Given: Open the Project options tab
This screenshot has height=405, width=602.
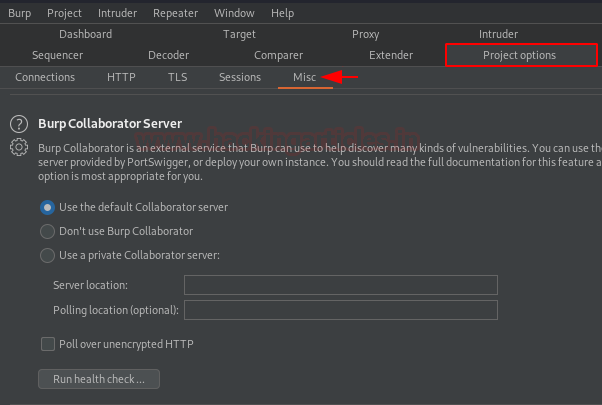Looking at the screenshot, I should coord(521,55).
